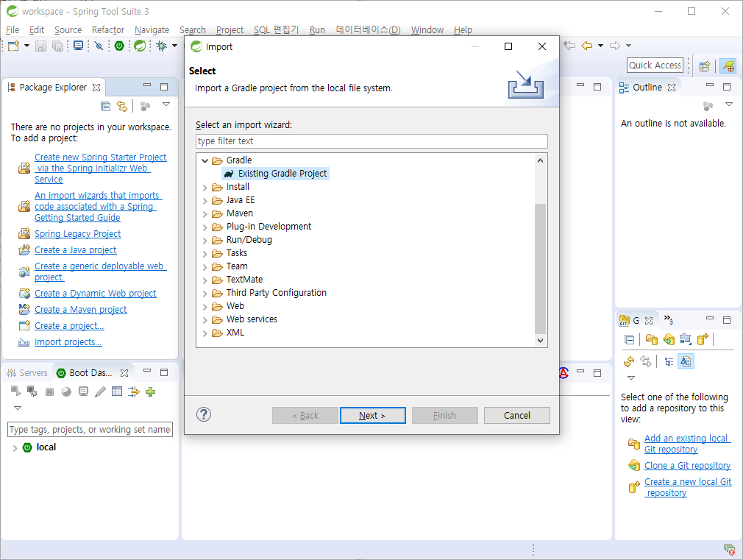The width and height of the screenshot is (743, 560).
Task: Open Debug dropdown arrow in toolbar
Action: [x=174, y=46]
